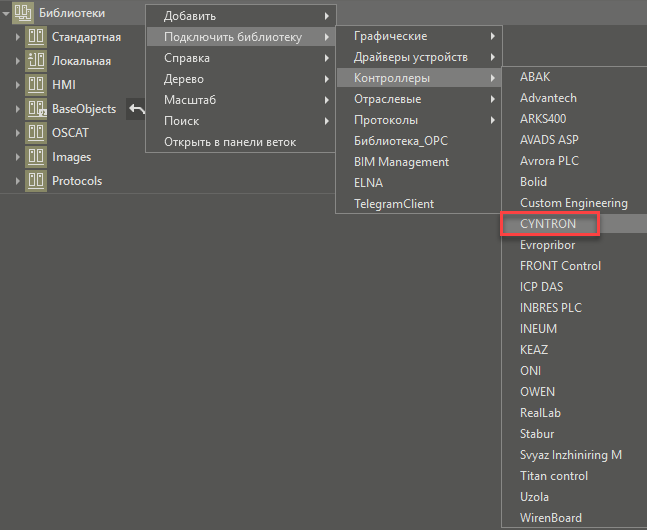Click the Библиотеки root library icon
Viewport: 647px width, 530px height.
pos(23,13)
